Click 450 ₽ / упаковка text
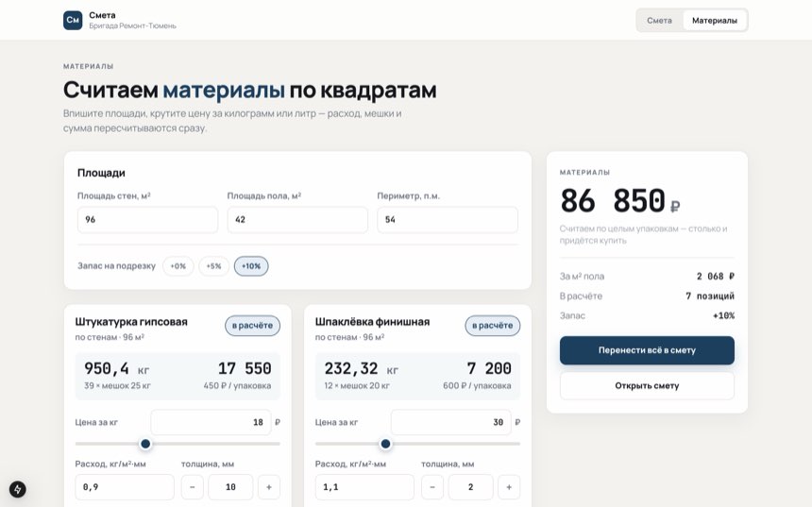Screen dimensions: 812x507 [237, 386]
